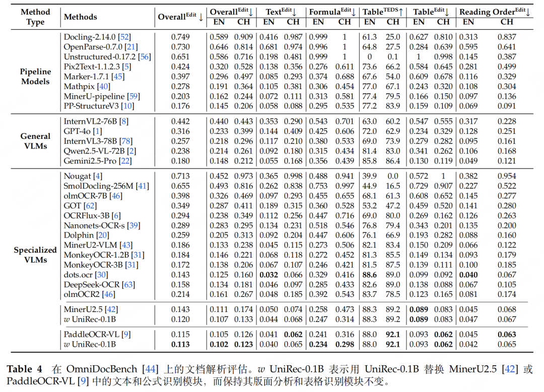Screen dimensions: 544x392
Task: Click the 'Text Edit' column header
Action: (281, 12)
